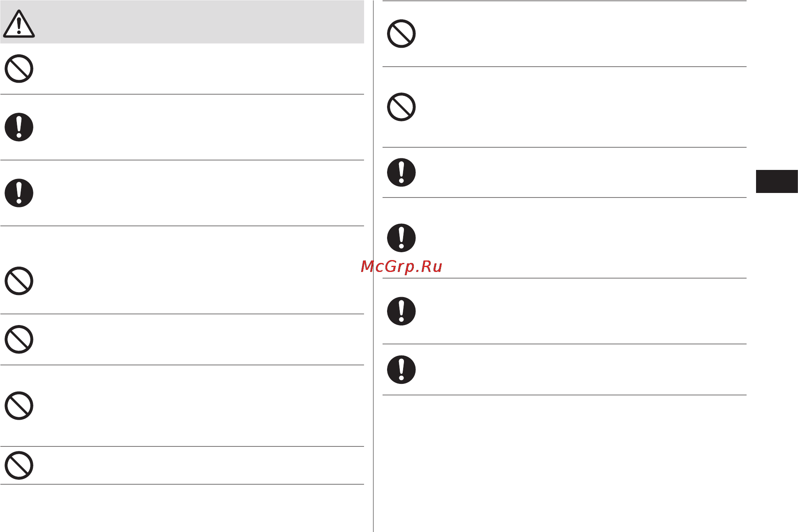The image size is (798, 532).
Task: Click the warning triangle icon in gray header
Action: pos(19,24)
